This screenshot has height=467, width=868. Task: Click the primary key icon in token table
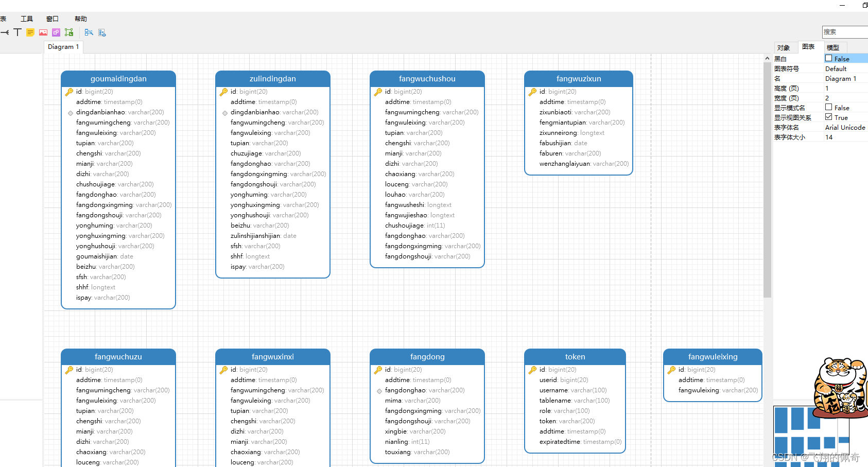[x=533, y=370]
